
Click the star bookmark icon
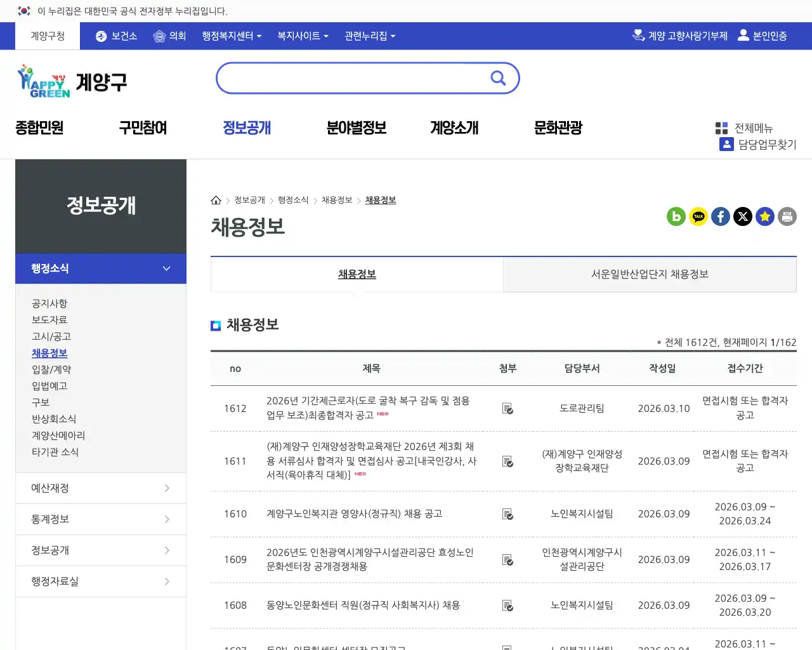pos(765,216)
